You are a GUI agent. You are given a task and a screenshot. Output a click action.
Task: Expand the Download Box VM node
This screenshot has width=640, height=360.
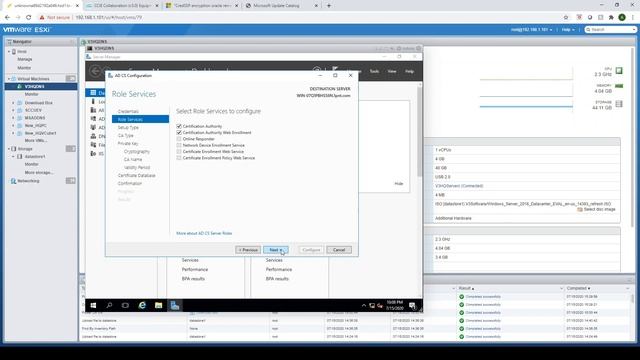pyautogui.click(x=13, y=103)
